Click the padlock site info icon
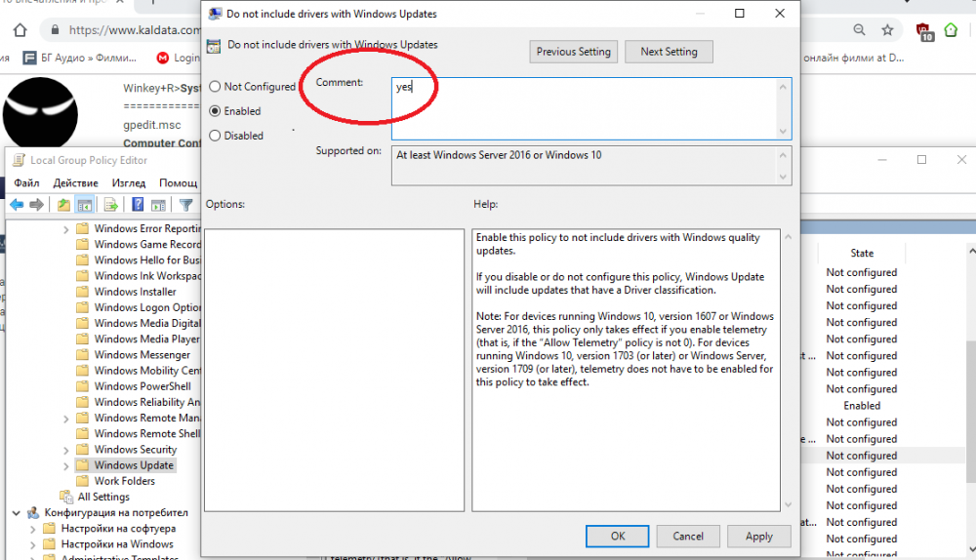The width and height of the screenshot is (976, 560). 55,30
